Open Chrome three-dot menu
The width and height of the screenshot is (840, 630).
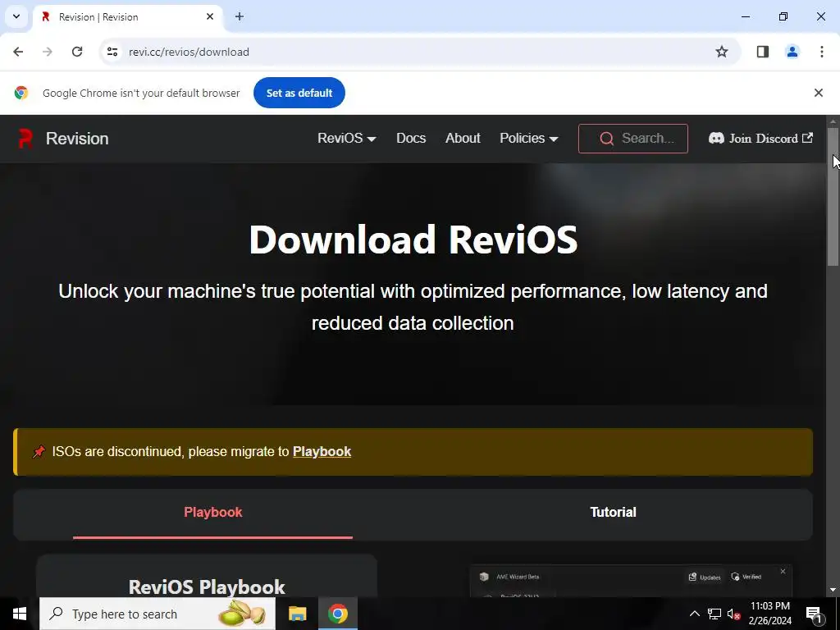click(x=822, y=52)
